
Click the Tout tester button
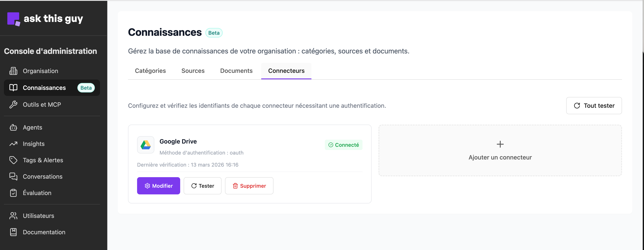tap(594, 106)
